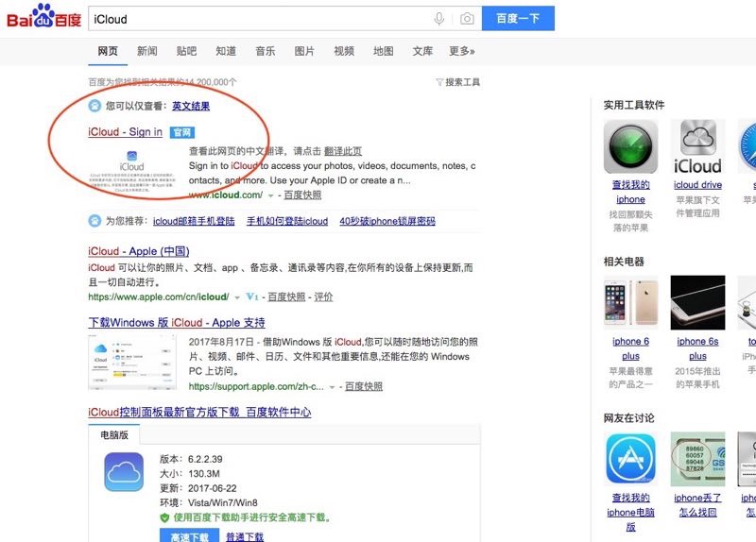The width and height of the screenshot is (756, 542).
Task: Expand arrow next to www.icloud.com
Action: 271,195
